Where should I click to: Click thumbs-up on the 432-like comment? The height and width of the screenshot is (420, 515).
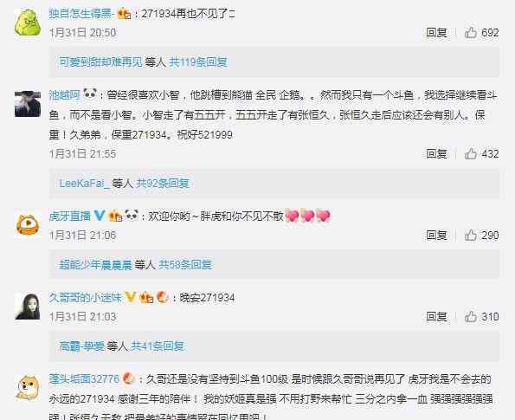coord(471,153)
